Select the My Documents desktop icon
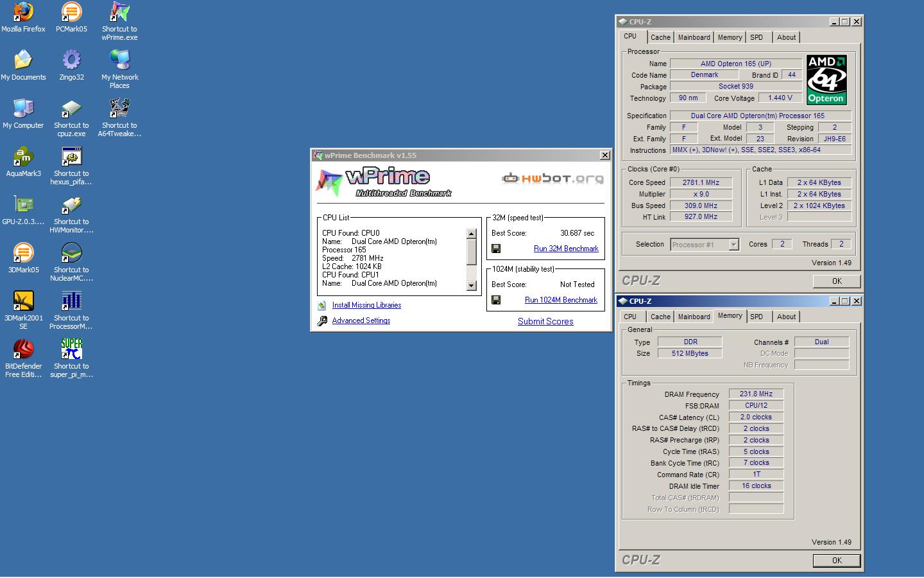Viewport: 924px width, 578px height. (x=23, y=60)
